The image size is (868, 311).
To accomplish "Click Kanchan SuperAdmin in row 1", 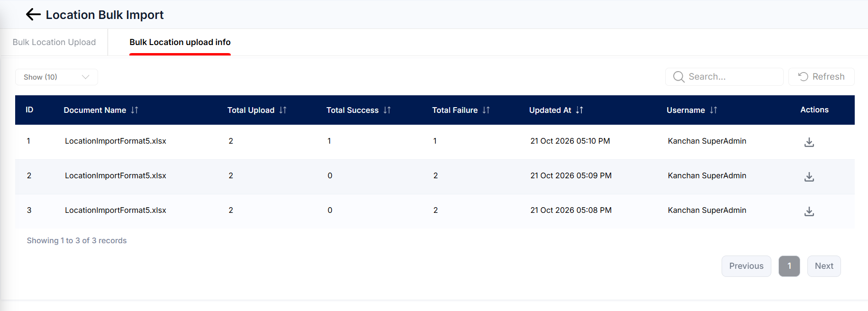I will [707, 141].
